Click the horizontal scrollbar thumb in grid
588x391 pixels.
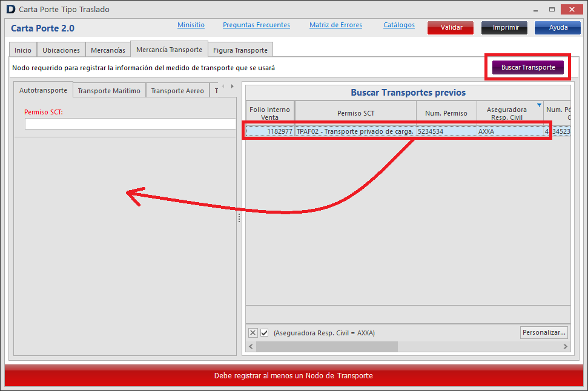click(327, 347)
